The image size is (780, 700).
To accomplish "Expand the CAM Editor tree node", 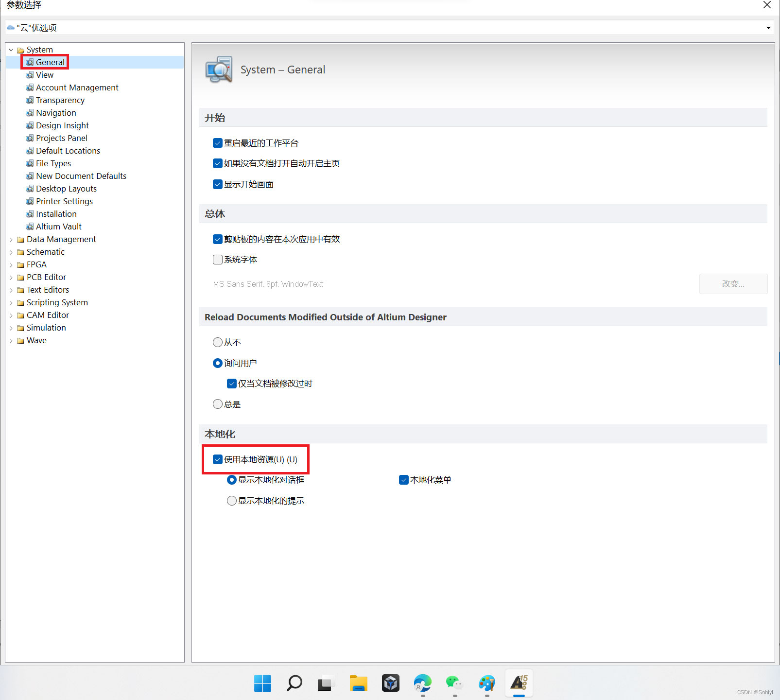I will pyautogui.click(x=11, y=315).
